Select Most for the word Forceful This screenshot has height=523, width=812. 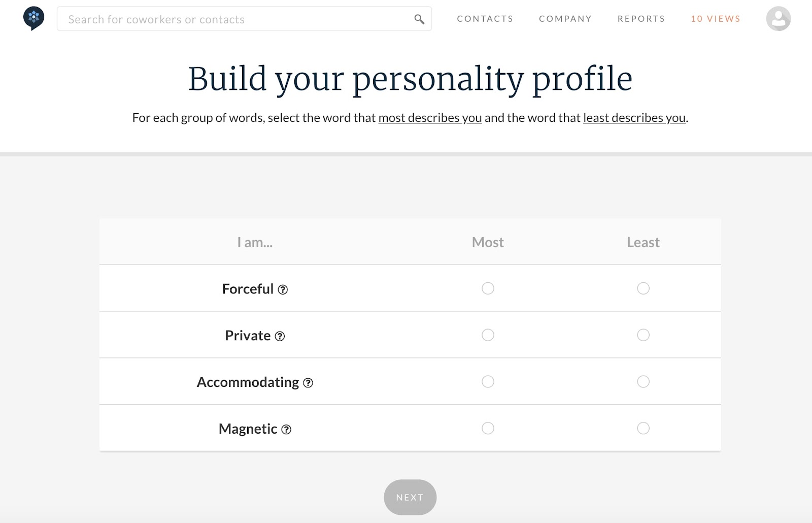(x=488, y=288)
